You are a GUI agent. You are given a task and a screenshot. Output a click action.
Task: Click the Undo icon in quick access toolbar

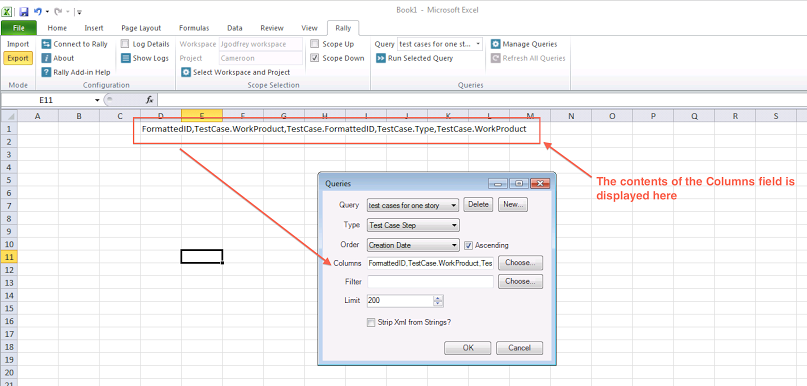(38, 11)
